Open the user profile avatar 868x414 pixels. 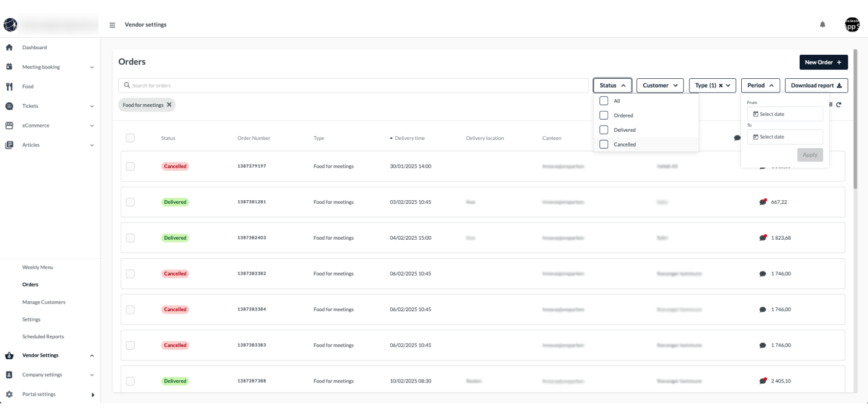pos(852,25)
